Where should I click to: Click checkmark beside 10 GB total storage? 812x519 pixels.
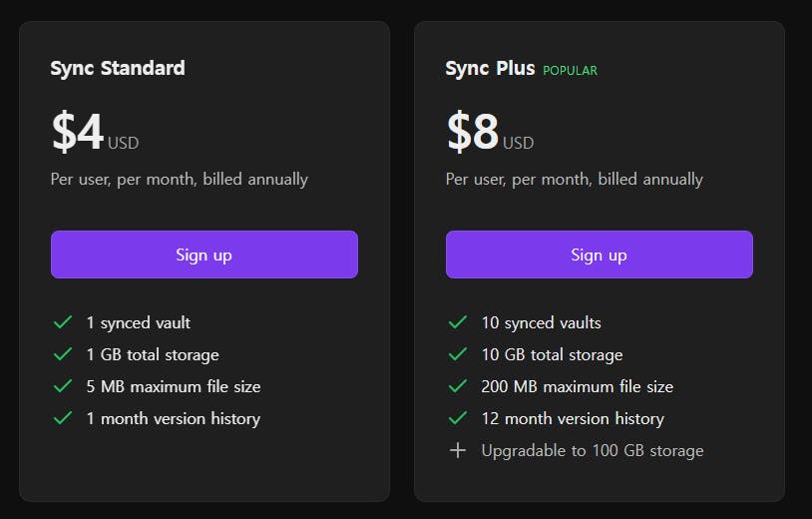click(458, 354)
